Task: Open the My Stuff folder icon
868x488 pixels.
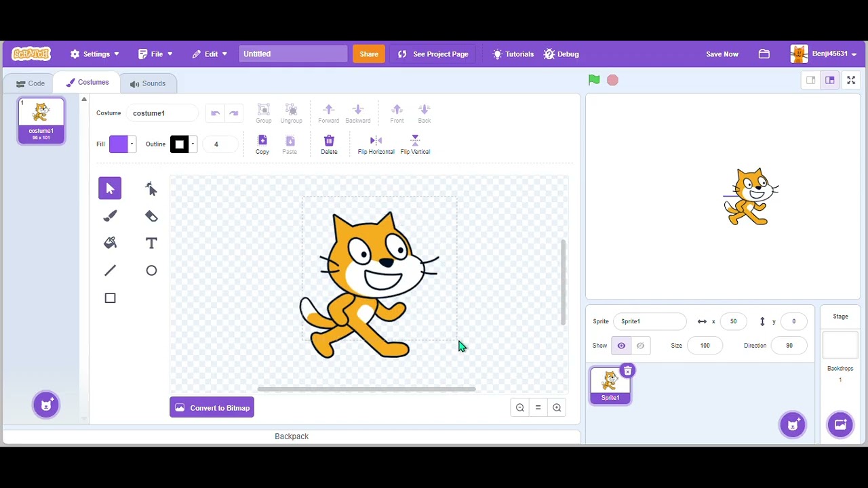Action: tap(764, 54)
